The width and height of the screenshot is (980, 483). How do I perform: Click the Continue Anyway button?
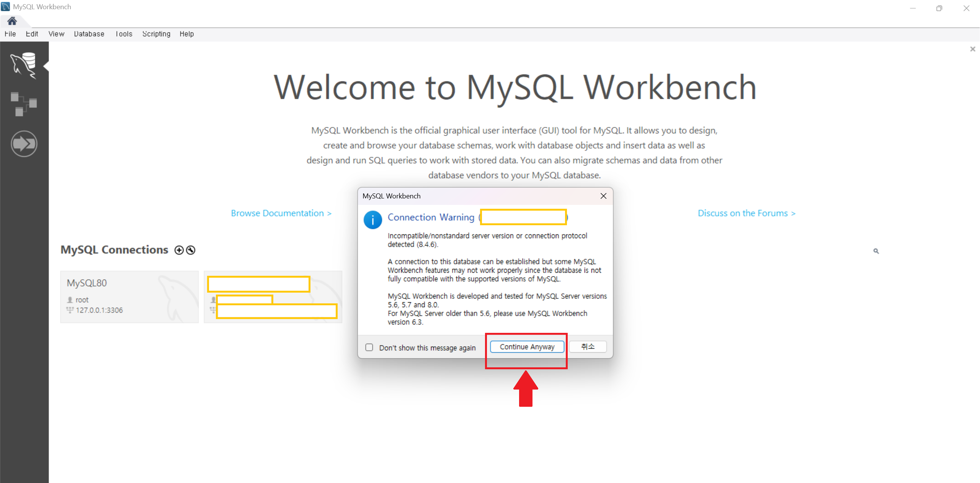(x=527, y=347)
